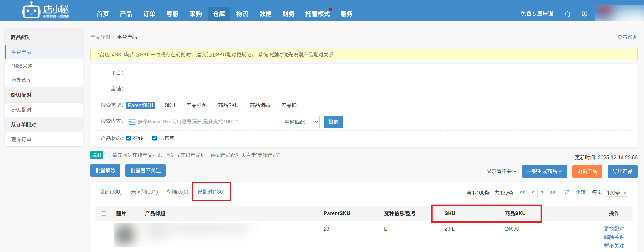This screenshot has width=644, height=252.
Task: Open the 商品SKU link 24690
Action: (x=512, y=229)
